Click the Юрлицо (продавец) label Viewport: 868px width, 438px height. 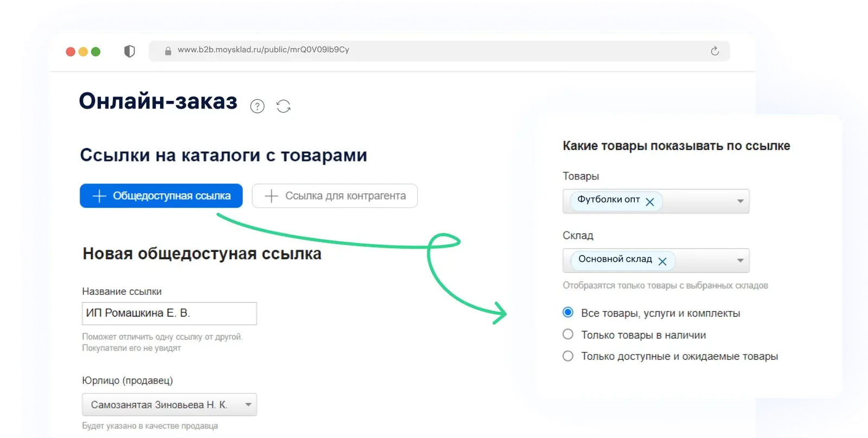[x=127, y=380]
